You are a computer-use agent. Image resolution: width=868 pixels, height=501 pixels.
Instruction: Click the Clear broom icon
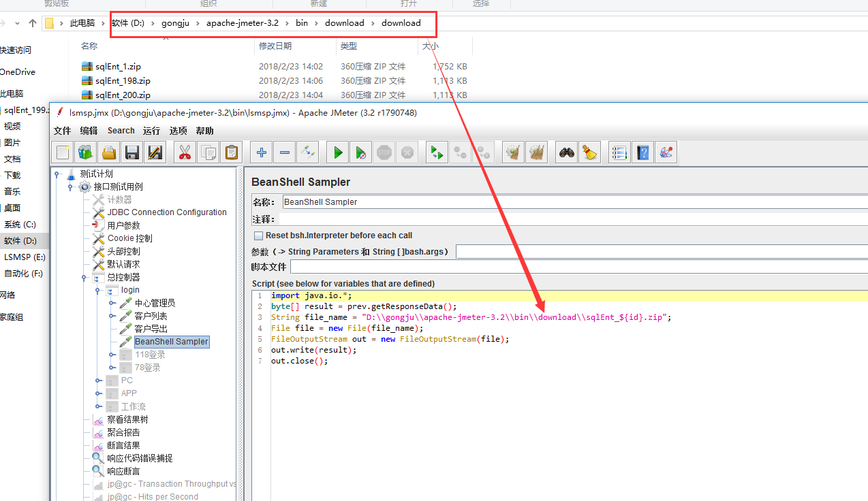[513, 152]
